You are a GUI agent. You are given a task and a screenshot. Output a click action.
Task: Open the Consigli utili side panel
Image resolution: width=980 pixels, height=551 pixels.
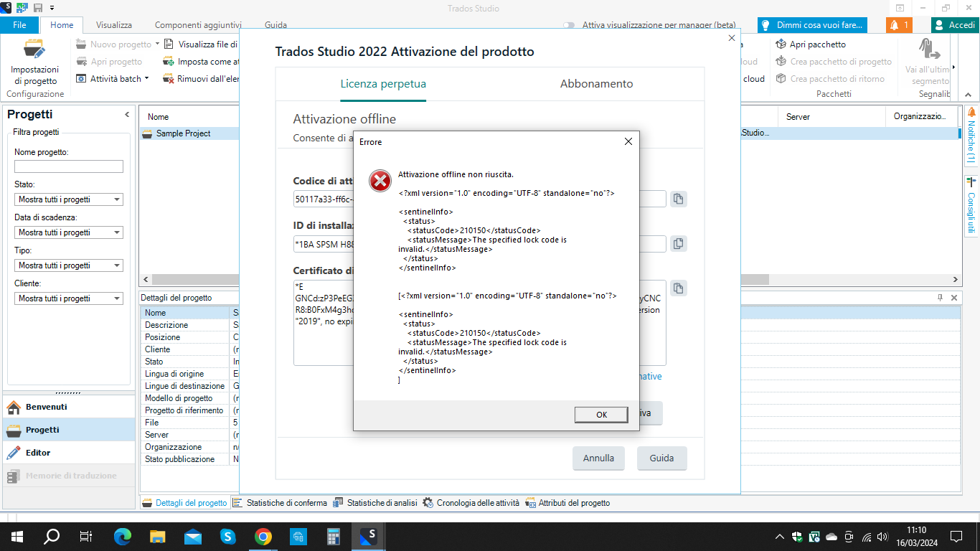[972, 206]
